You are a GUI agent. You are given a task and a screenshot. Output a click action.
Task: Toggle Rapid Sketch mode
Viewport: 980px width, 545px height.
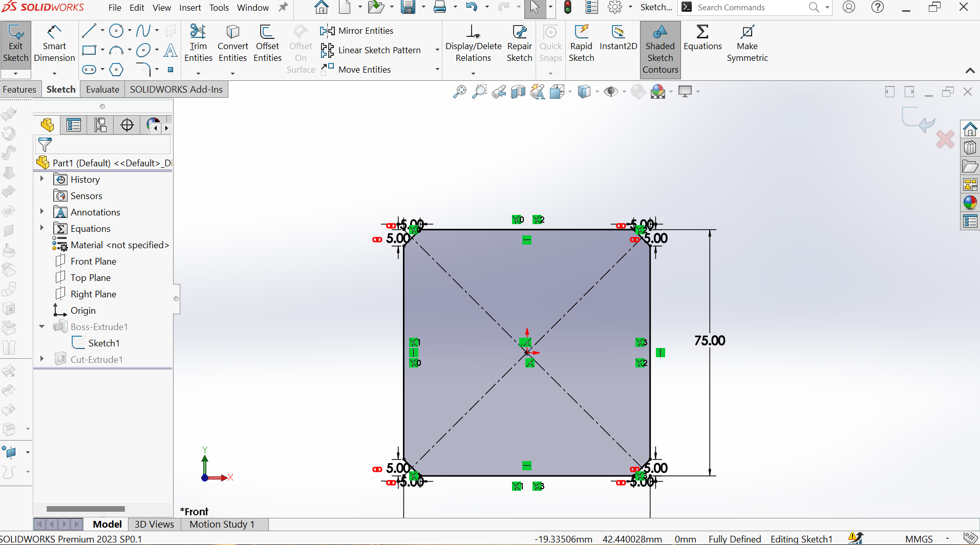(x=581, y=44)
